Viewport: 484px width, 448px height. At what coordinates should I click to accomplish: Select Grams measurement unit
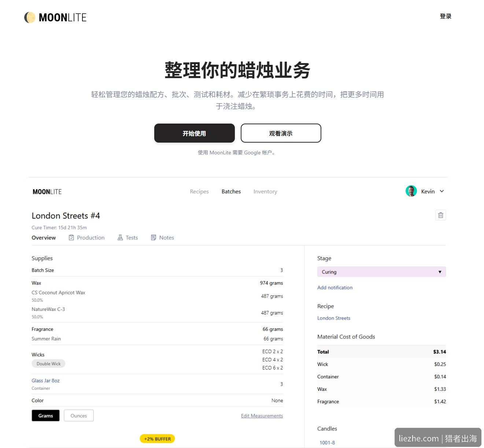pos(45,415)
